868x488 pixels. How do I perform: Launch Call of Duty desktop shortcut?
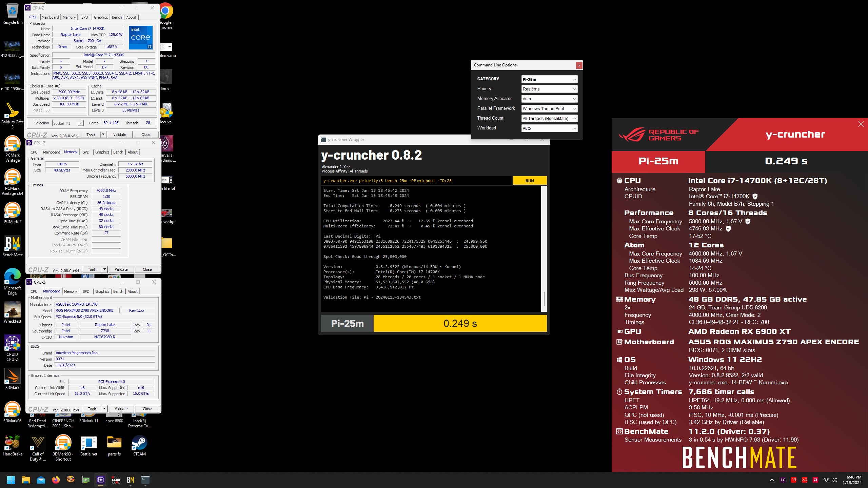pyautogui.click(x=38, y=448)
